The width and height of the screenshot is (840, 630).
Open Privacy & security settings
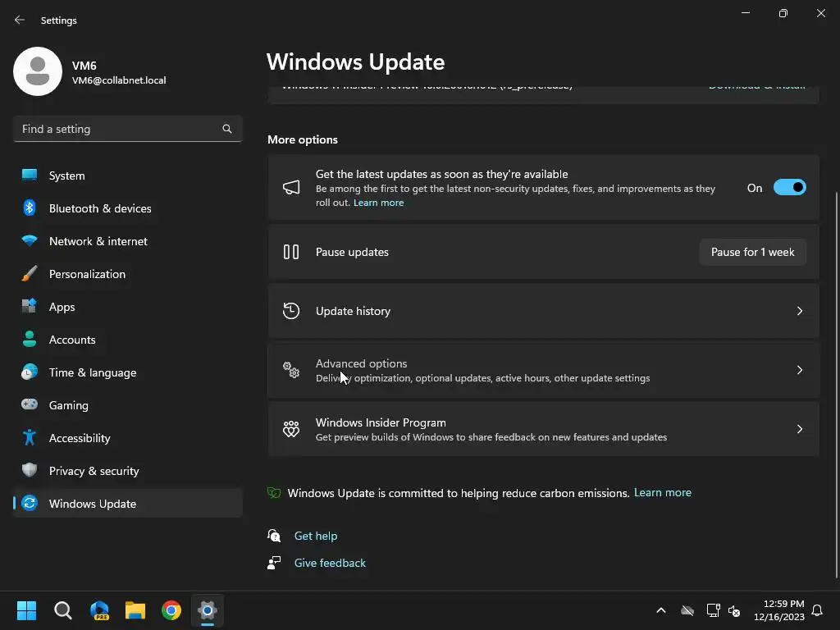[x=127, y=470]
